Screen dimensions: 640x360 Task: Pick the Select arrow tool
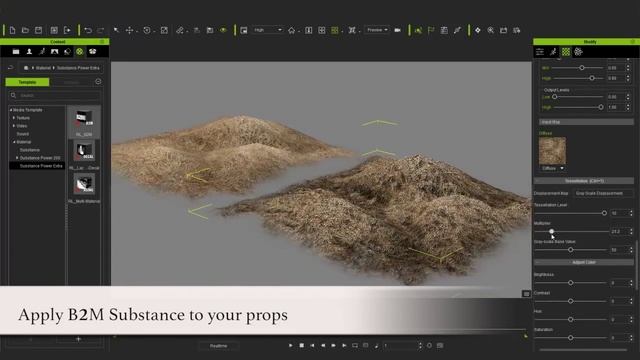[116, 30]
